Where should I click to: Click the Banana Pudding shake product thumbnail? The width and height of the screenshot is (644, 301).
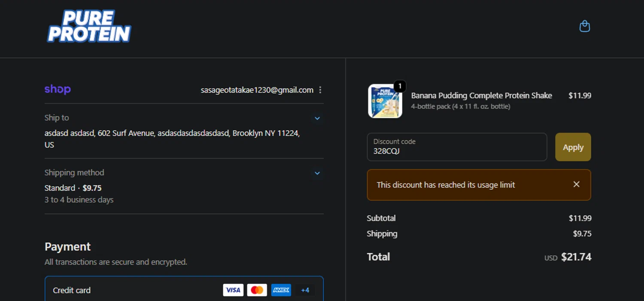[x=385, y=101]
